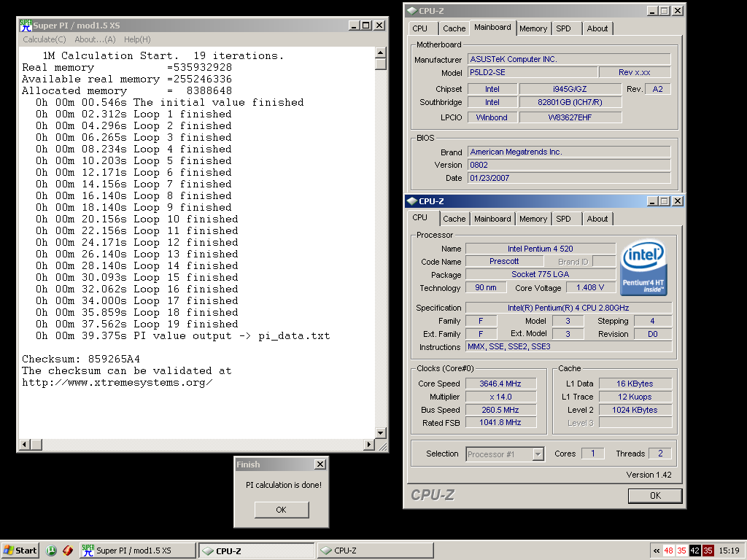Click the W83627EHF LPCIO field

coord(570,117)
